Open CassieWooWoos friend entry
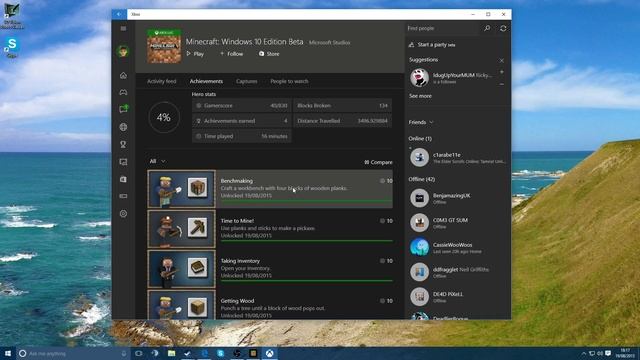Screen dimensions: 640x360 pyautogui.click(x=457, y=247)
